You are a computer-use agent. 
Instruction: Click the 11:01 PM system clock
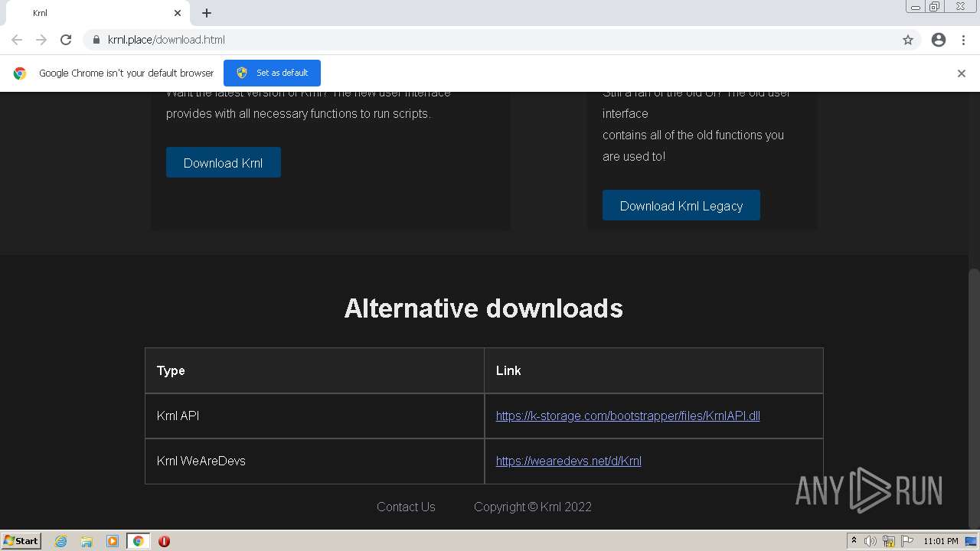pyautogui.click(x=941, y=541)
